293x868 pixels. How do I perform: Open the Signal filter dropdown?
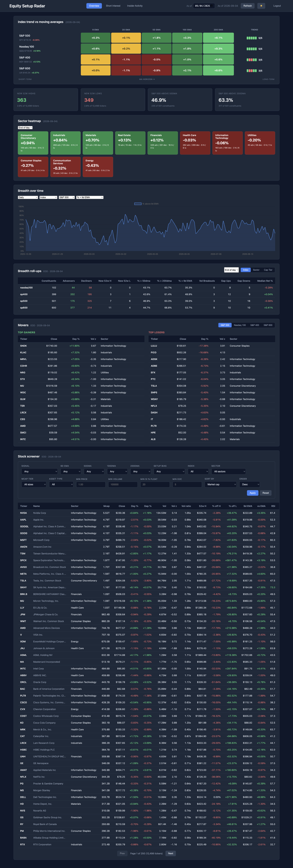point(39,471)
